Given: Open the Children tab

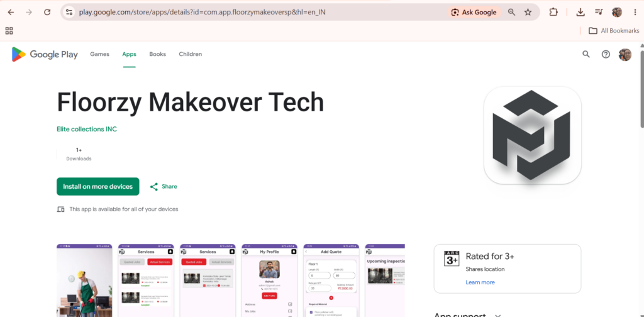Looking at the screenshot, I should click(x=190, y=54).
